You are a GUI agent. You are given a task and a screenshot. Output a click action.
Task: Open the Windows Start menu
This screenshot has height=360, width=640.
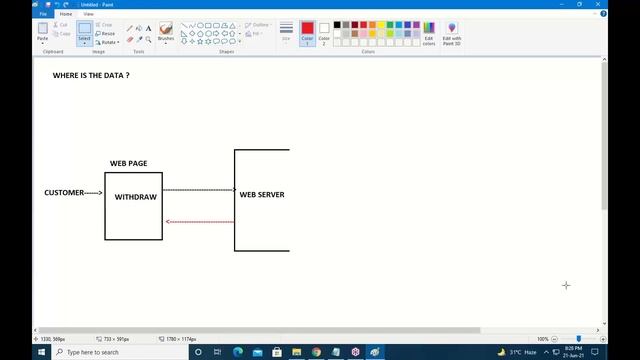coord(42,352)
